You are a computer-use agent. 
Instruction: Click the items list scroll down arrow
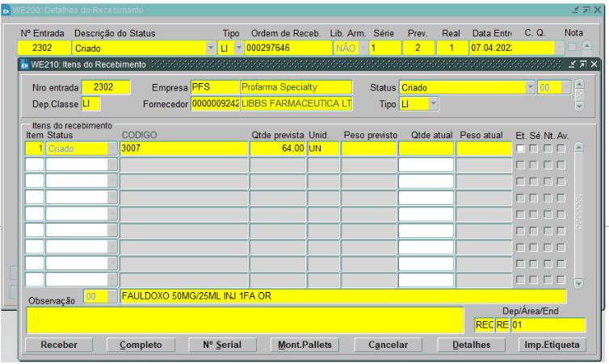pos(578,283)
